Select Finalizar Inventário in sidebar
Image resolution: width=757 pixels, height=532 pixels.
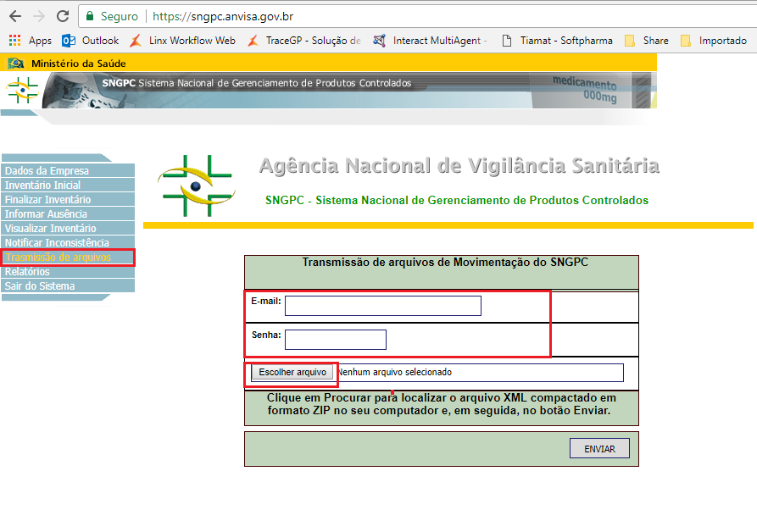68,200
